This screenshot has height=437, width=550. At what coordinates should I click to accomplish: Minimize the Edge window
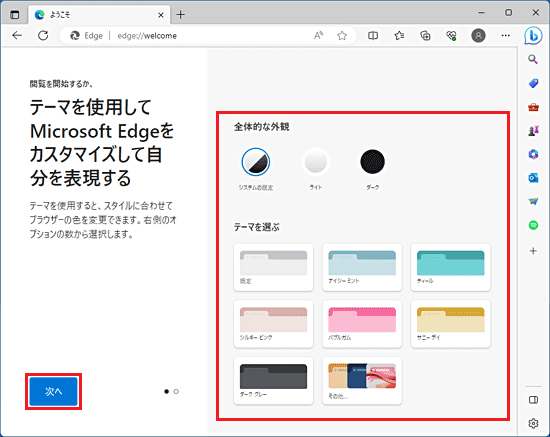coord(481,13)
